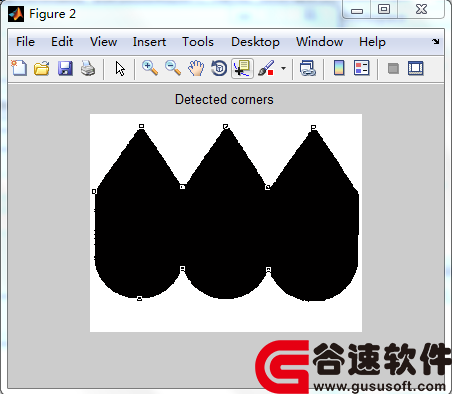
Task: Activate the Zoom In magnifier
Action: click(x=150, y=68)
